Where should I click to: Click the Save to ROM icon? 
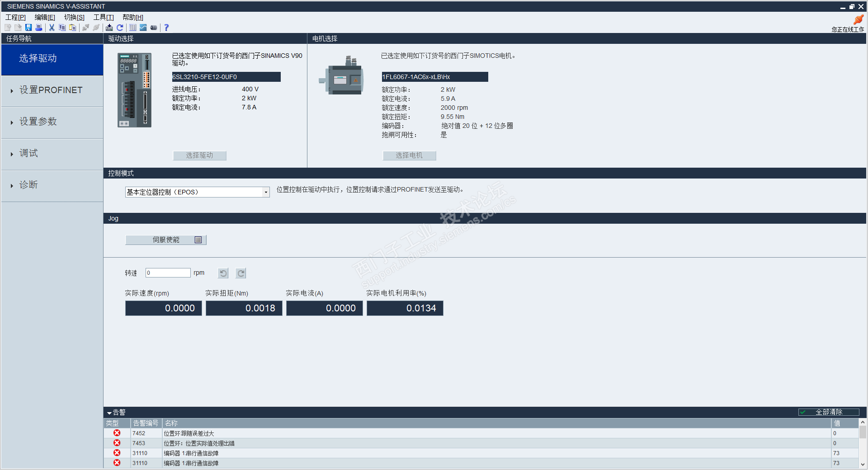coord(109,28)
